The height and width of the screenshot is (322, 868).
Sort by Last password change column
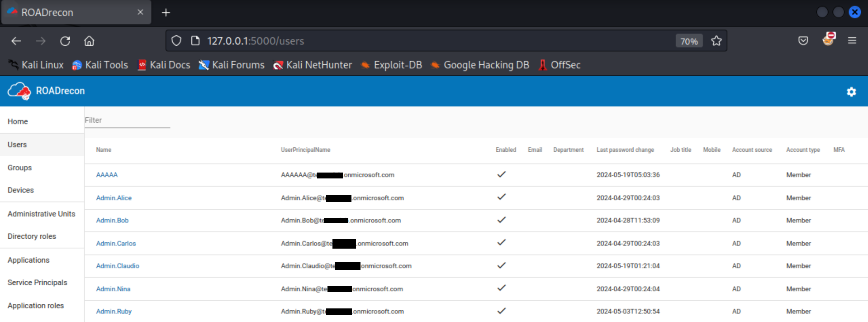tap(625, 150)
